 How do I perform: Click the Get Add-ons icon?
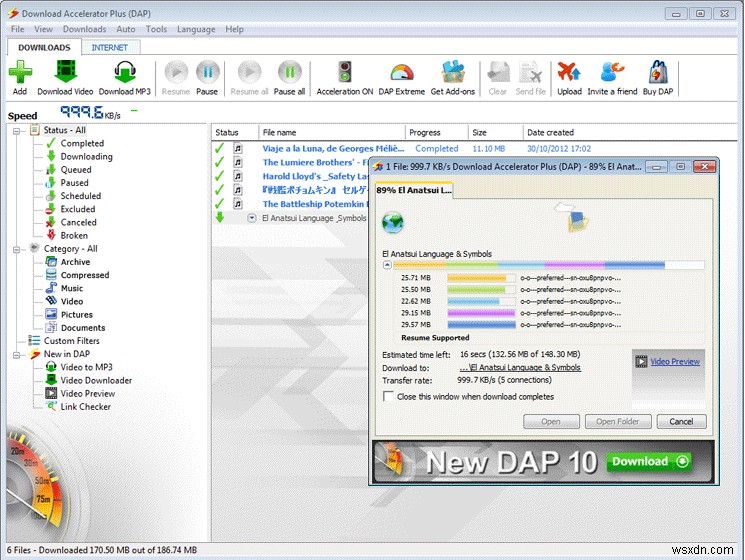(x=452, y=73)
